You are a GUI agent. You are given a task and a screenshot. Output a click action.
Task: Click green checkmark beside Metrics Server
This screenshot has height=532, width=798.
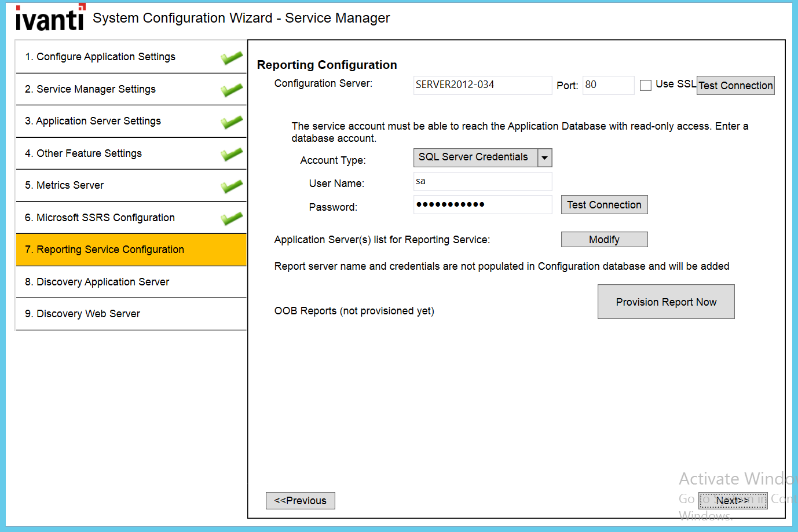(232, 186)
